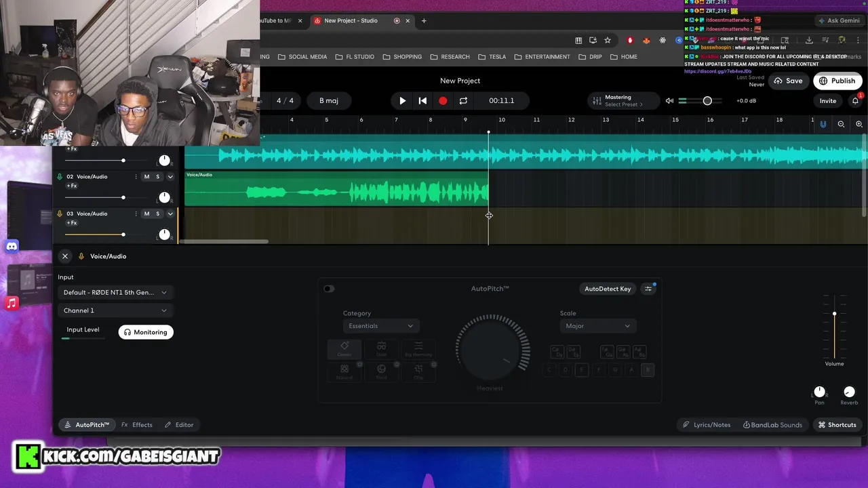Return to start with the skip-back button
The height and width of the screenshot is (488, 868).
point(422,100)
